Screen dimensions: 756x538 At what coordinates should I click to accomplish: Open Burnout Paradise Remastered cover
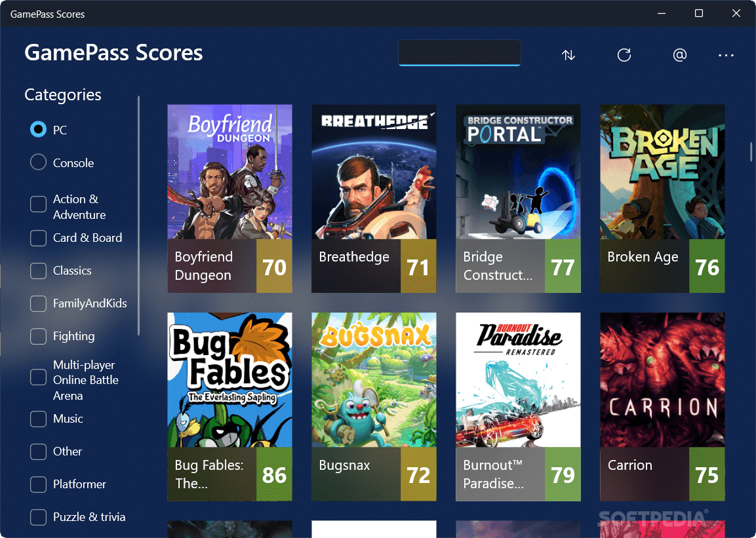coord(518,380)
